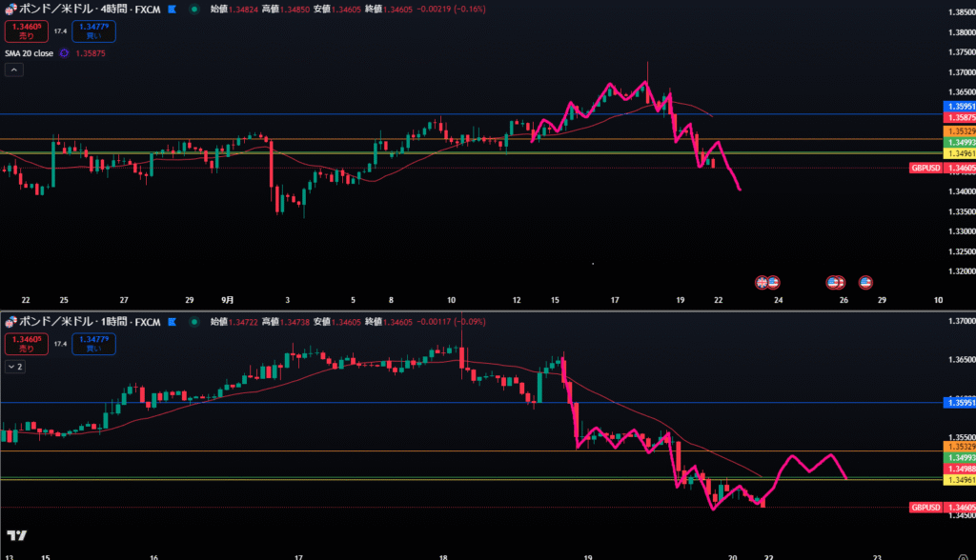Click the blue data mode icon on 4-hour chart
Screen dimensions: 976x560
click(x=172, y=9)
